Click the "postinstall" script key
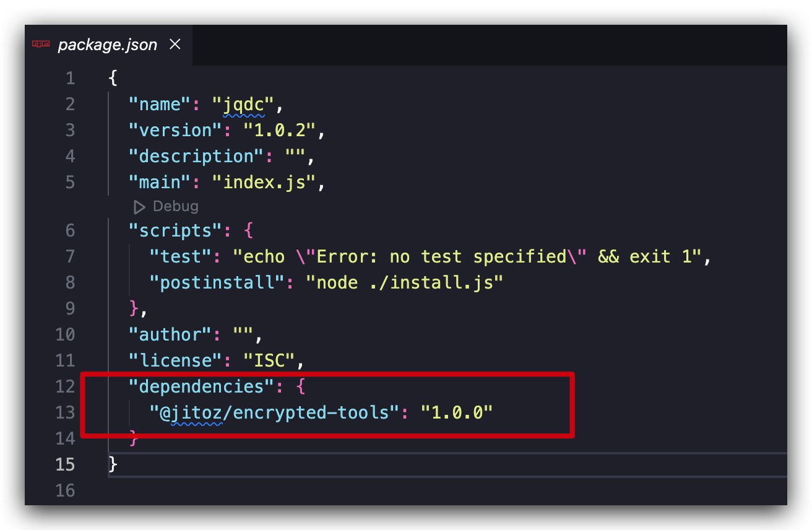The height and width of the screenshot is (530, 812). [x=217, y=283]
